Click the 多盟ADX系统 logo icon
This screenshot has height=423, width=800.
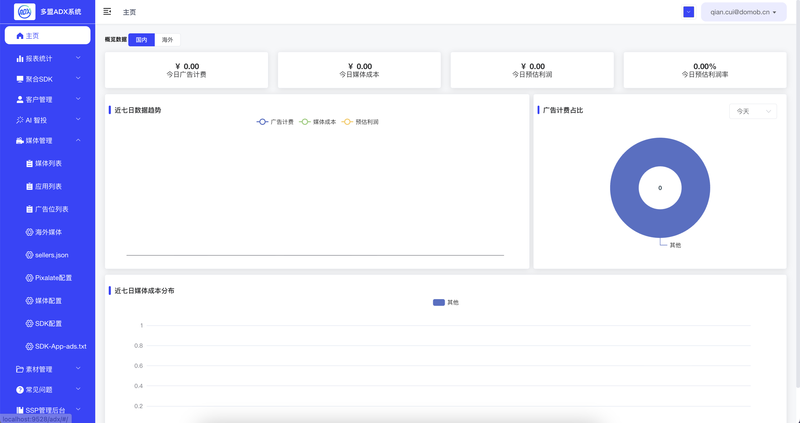coord(24,11)
